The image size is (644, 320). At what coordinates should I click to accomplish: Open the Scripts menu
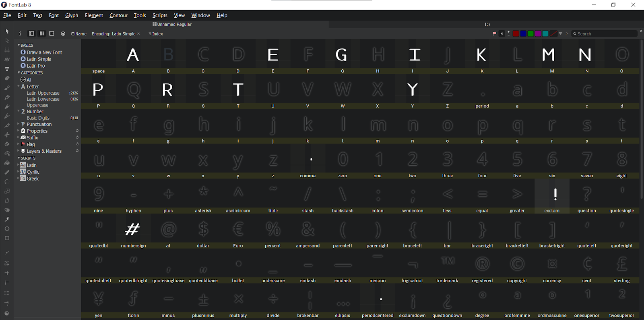160,15
